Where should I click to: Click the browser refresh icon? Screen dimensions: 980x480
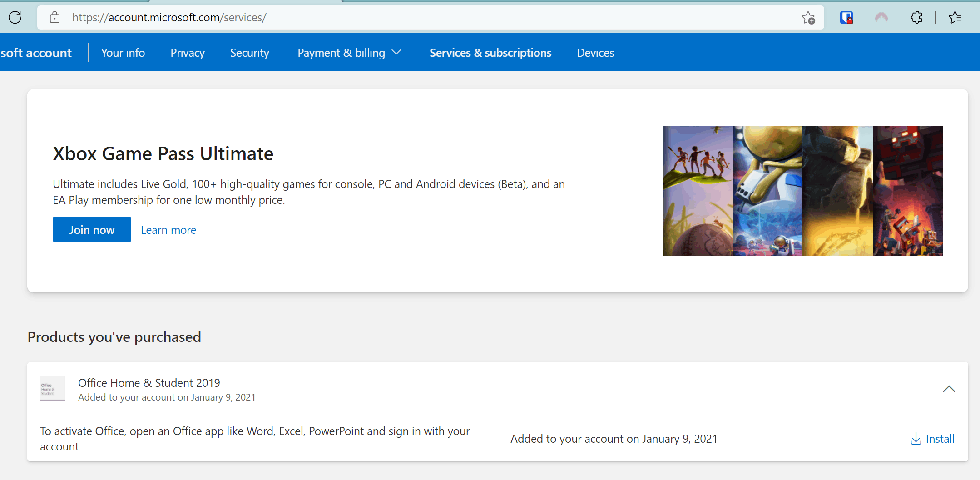pos(15,17)
